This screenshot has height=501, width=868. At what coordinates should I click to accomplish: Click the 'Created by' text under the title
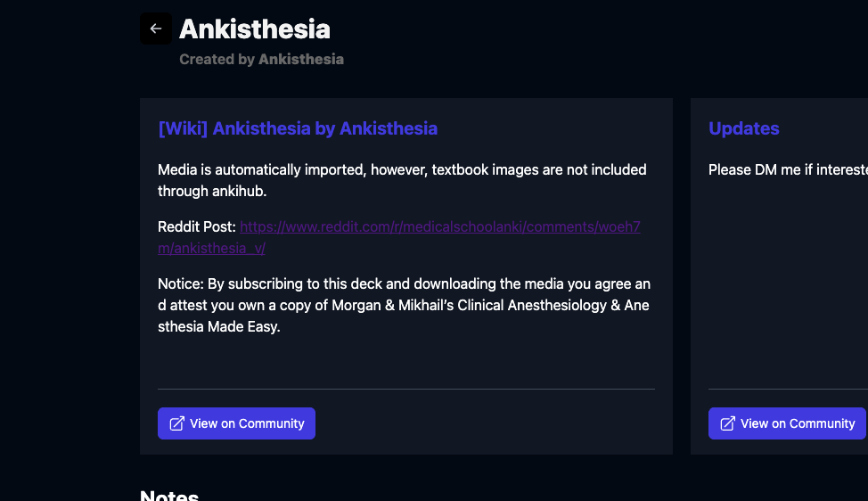point(217,59)
